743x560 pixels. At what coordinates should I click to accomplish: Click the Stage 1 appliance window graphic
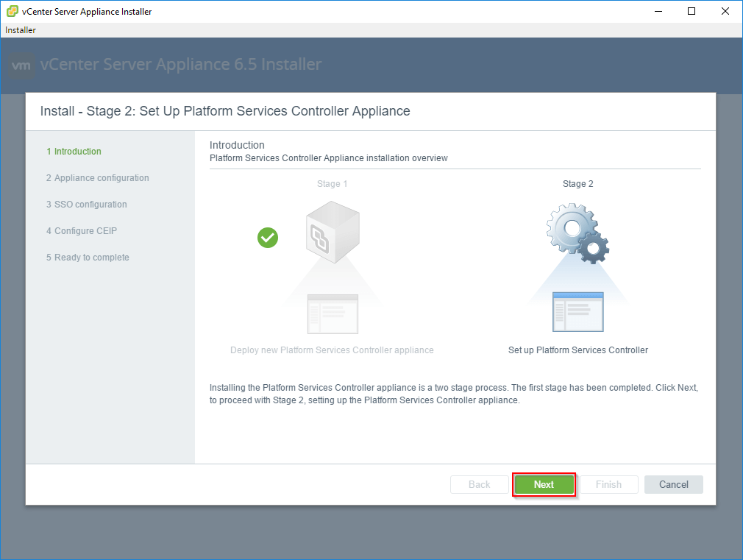(x=333, y=313)
